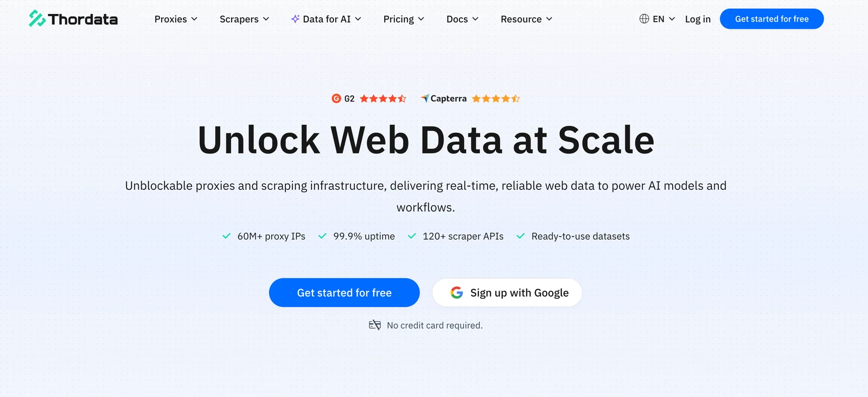Click the Log in link
Viewport: 868px width, 397px height.
pos(698,19)
